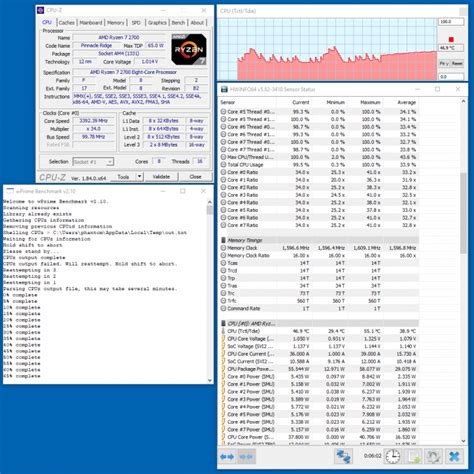474x474 pixels.
Task: Click the CPU-Z title bar icon
Action: [x=41, y=10]
